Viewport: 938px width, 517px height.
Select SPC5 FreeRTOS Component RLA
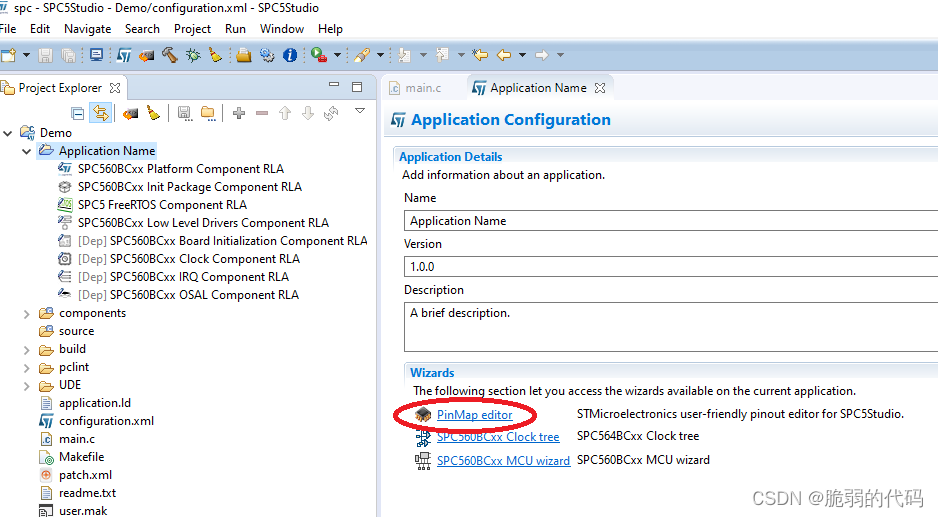(x=162, y=205)
